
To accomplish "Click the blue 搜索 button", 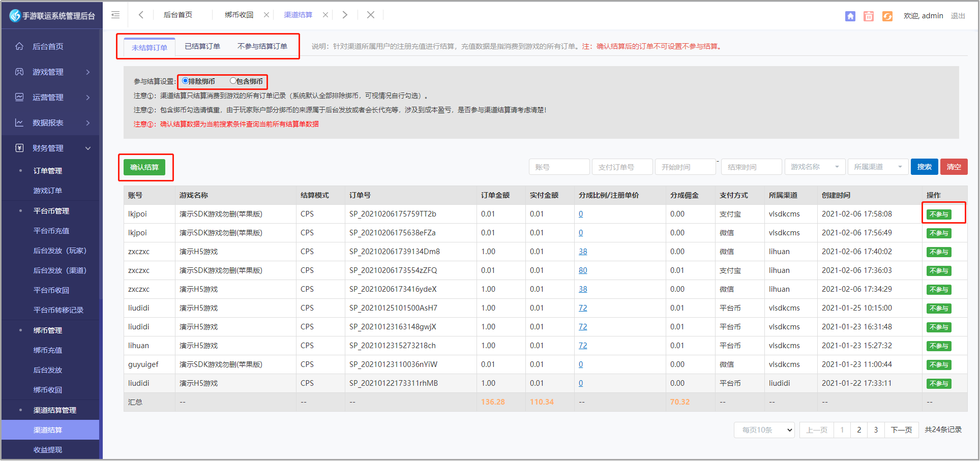I will [x=925, y=167].
